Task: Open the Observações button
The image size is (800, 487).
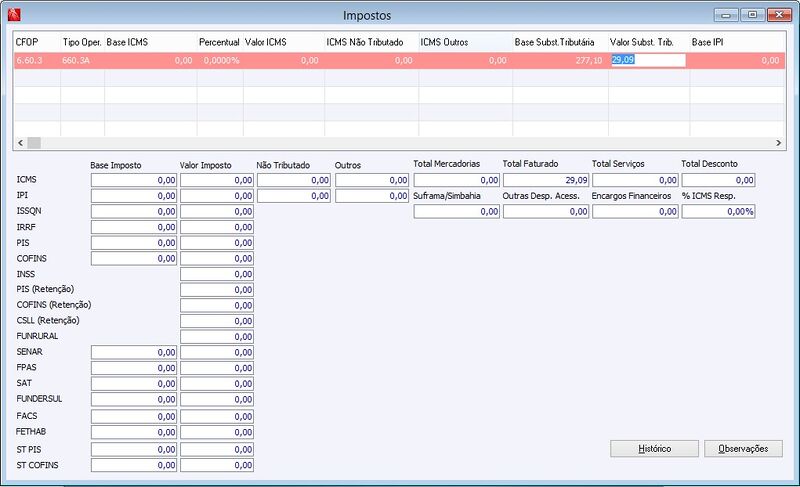Action: coord(743,449)
